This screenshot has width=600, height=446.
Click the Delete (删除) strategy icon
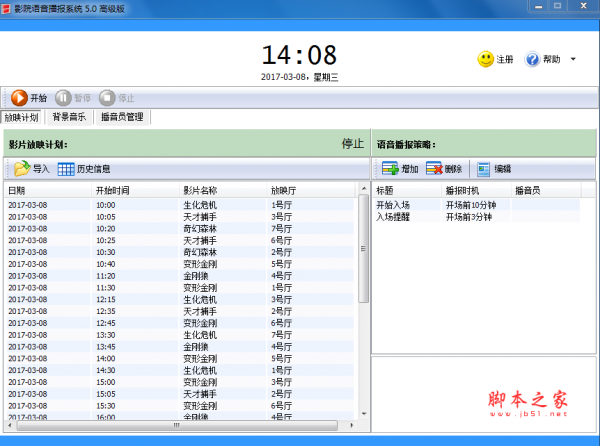tap(434, 169)
